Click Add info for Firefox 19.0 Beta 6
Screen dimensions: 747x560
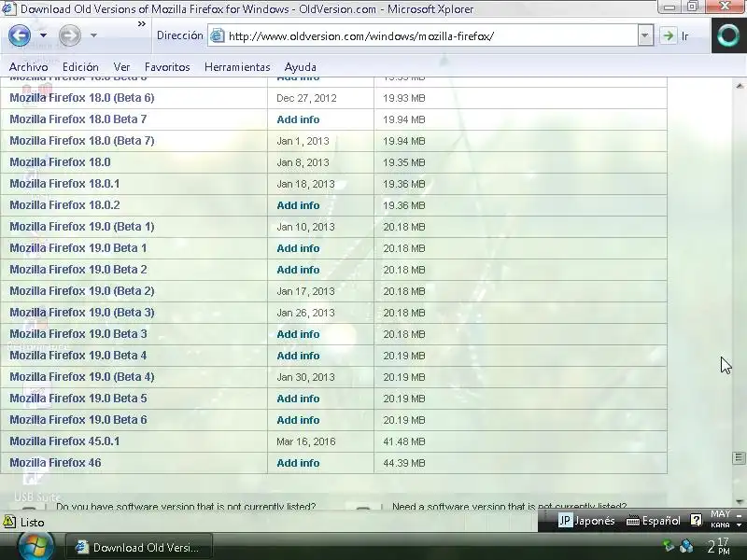pyautogui.click(x=298, y=420)
